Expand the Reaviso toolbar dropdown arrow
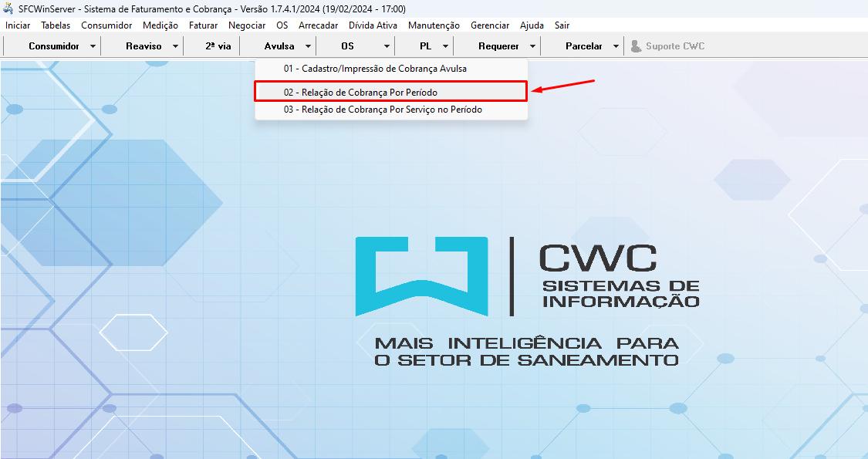The image size is (868, 459). 175,46
